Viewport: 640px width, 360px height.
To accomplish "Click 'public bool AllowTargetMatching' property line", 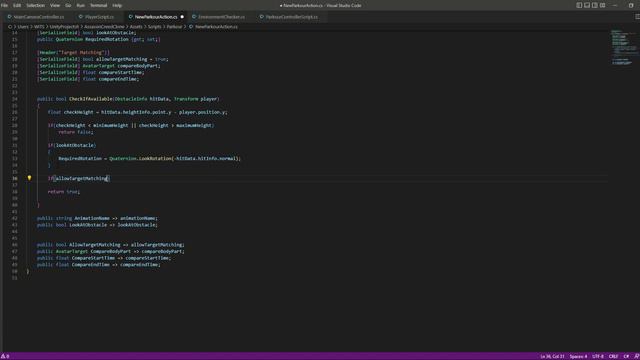I will pos(111,244).
